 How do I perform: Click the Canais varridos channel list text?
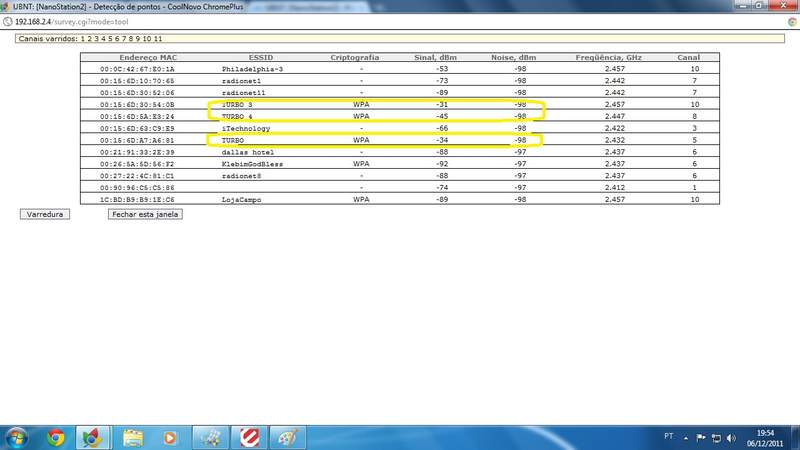coord(90,39)
